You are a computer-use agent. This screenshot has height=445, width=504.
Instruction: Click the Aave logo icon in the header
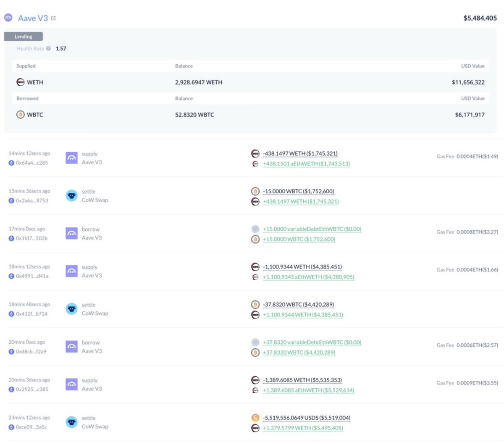8,18
